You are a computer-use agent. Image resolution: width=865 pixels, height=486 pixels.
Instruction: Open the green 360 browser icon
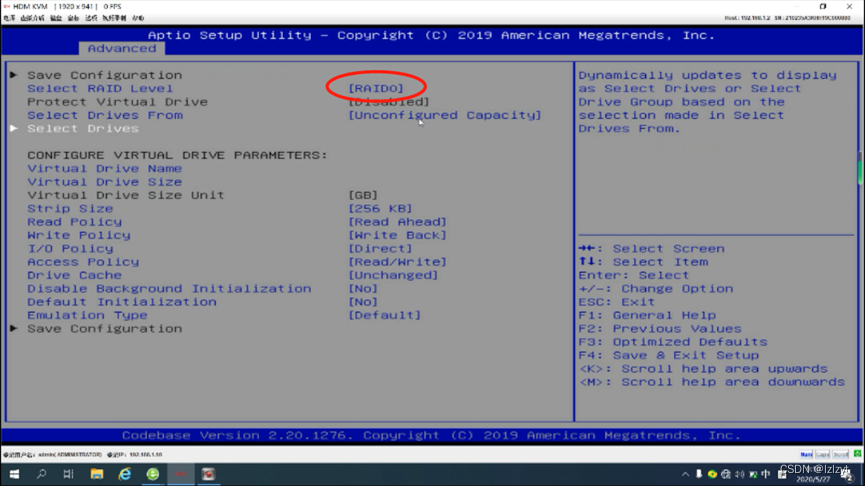point(153,474)
